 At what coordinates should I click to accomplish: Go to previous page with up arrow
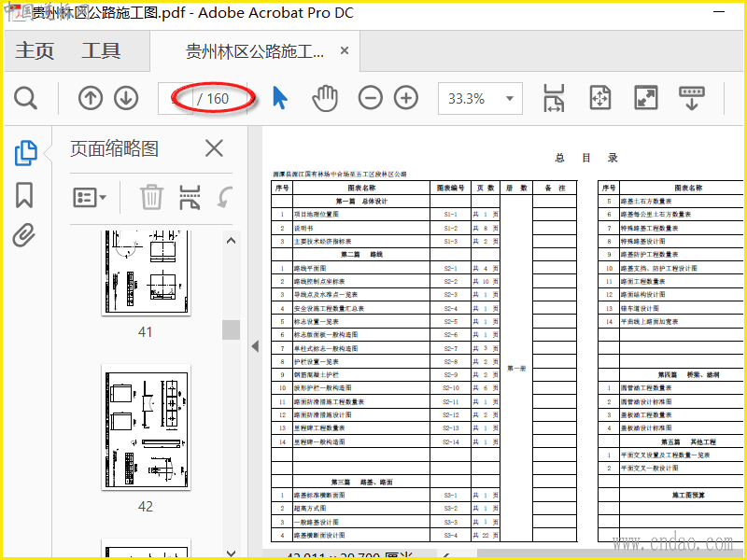click(91, 98)
